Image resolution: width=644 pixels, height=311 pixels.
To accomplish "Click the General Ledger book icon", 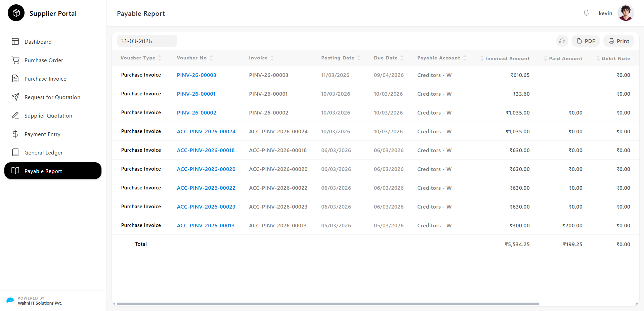I will tap(15, 152).
